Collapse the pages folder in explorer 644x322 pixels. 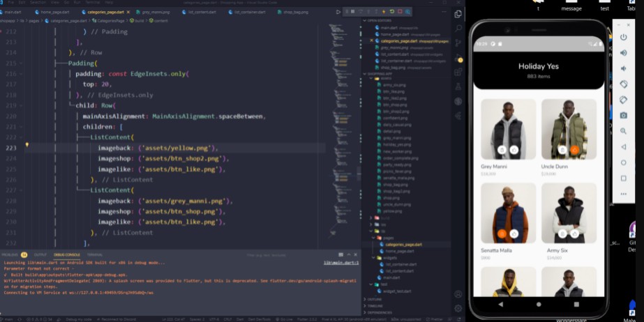(373, 238)
